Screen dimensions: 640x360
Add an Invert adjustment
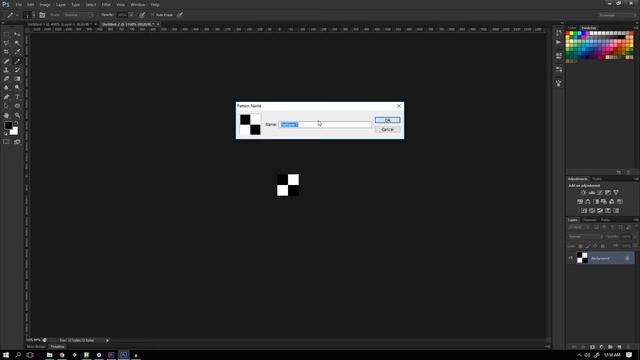click(x=584, y=211)
